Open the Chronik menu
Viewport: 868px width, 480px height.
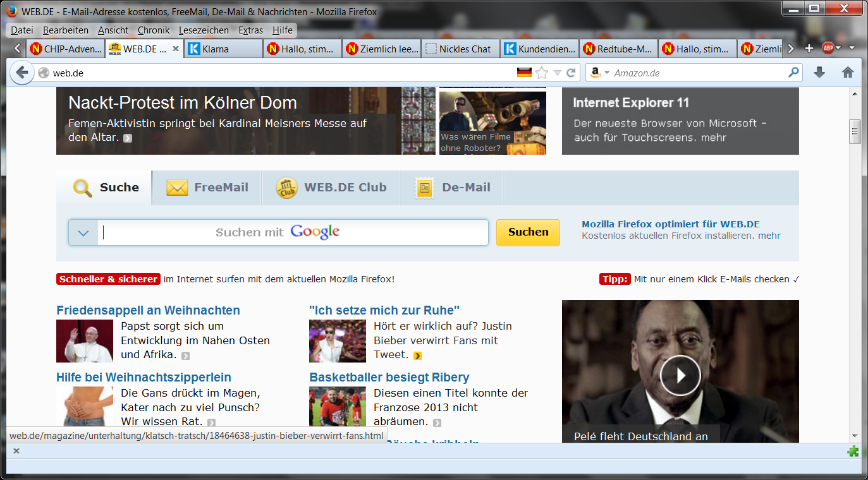[x=154, y=30]
